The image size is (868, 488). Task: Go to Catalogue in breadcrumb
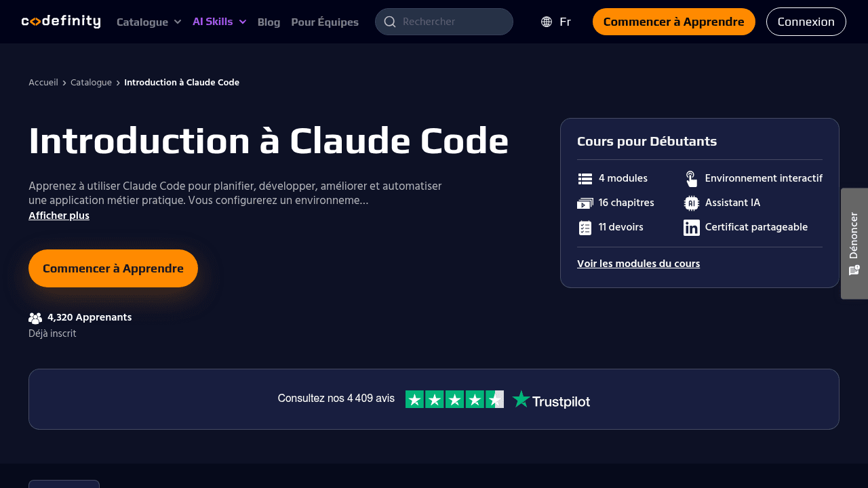point(91,83)
